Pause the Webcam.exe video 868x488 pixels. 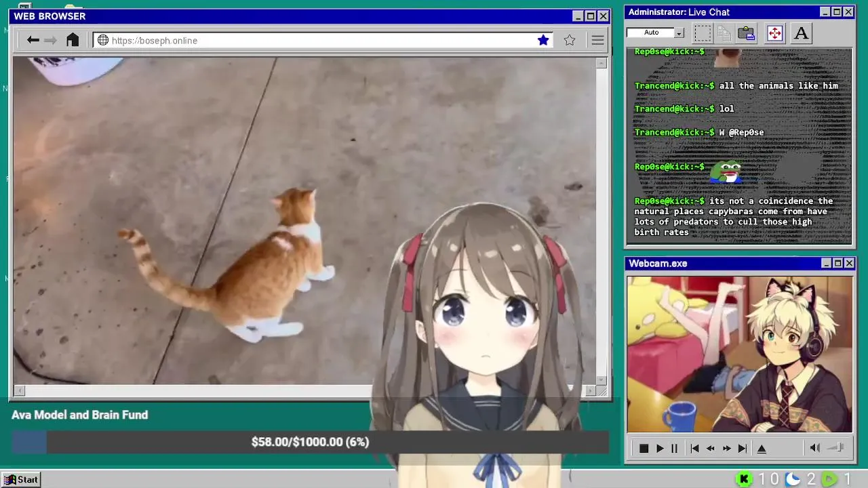[x=674, y=448]
